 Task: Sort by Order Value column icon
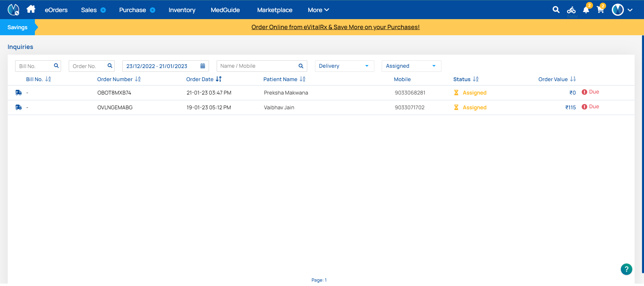[573, 79]
